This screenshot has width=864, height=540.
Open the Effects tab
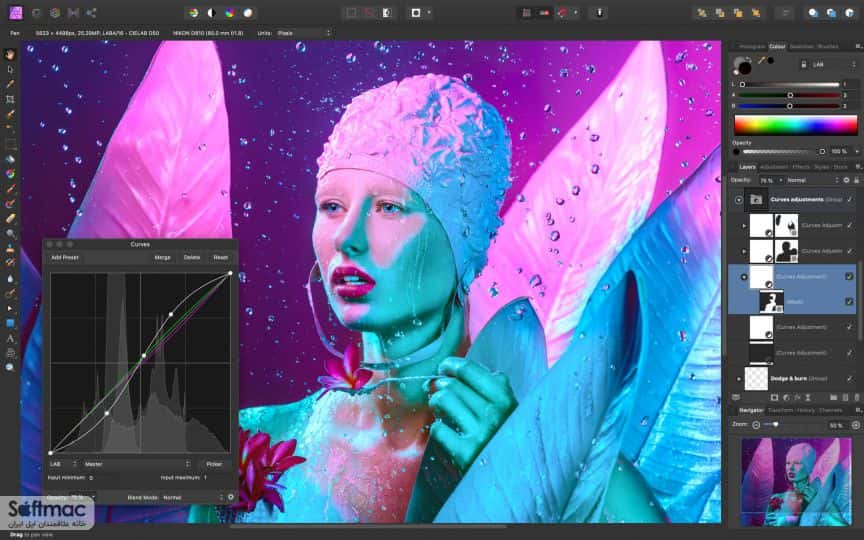(x=801, y=167)
